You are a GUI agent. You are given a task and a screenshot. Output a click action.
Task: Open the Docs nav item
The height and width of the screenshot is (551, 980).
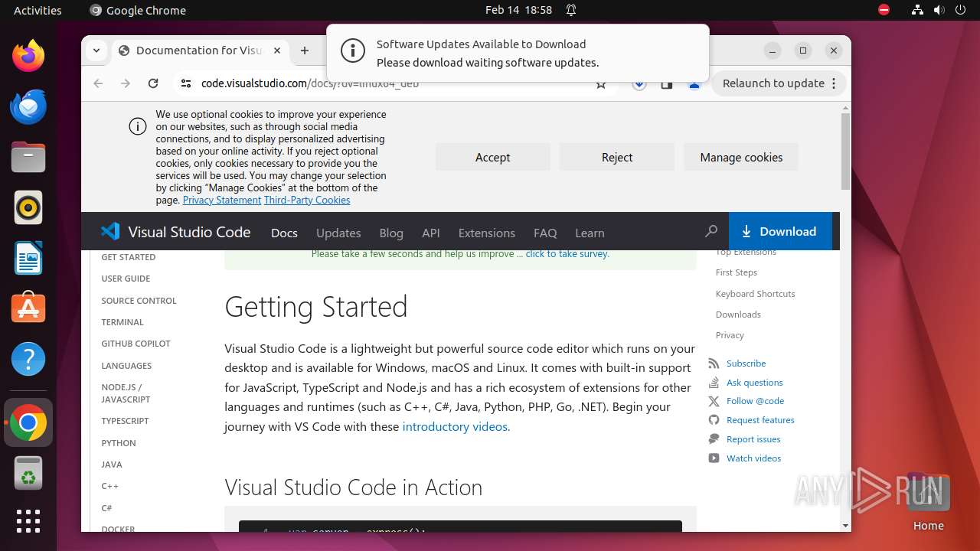(x=284, y=233)
